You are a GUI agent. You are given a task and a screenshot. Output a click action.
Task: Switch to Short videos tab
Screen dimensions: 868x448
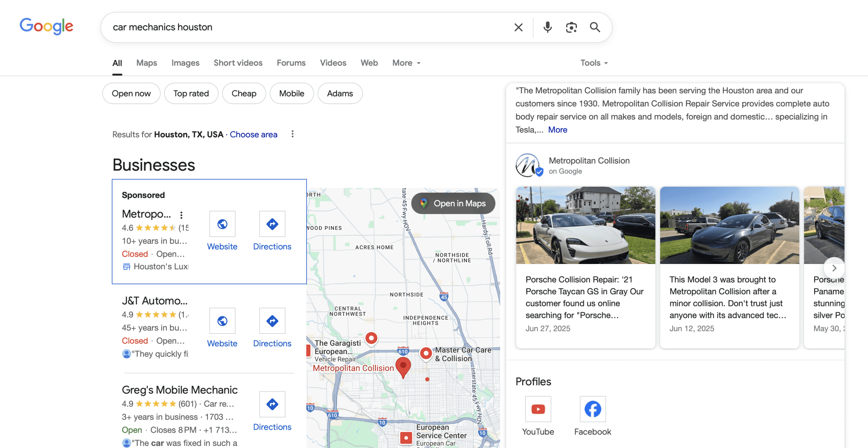(x=238, y=63)
